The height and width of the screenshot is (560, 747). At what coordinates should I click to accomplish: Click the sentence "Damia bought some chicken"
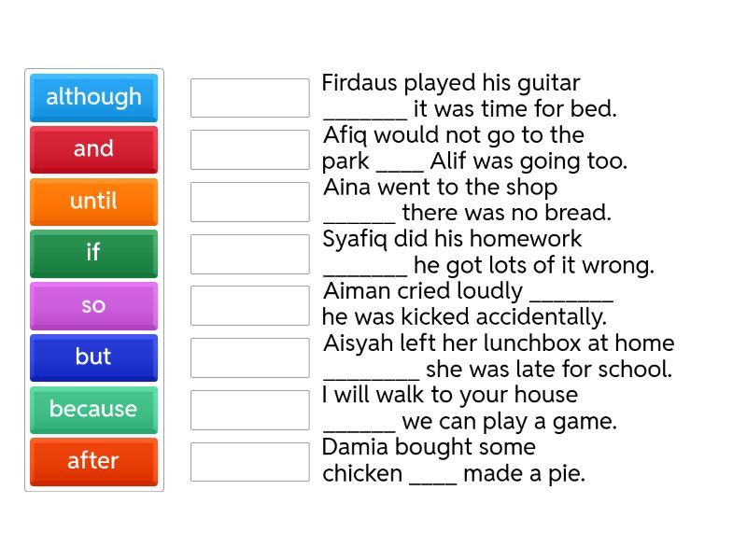453,460
